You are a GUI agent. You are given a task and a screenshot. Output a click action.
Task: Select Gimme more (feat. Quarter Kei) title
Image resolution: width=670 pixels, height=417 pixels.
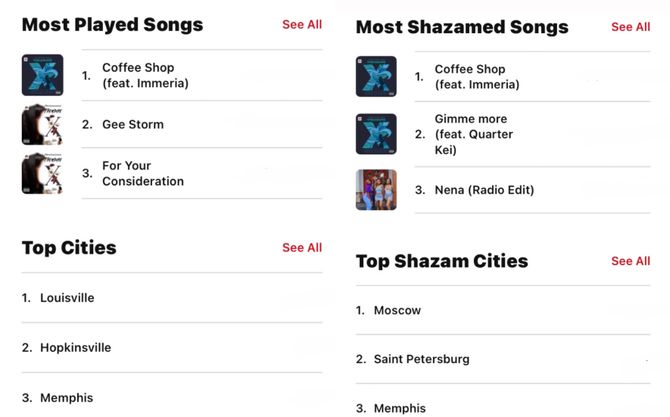(474, 134)
